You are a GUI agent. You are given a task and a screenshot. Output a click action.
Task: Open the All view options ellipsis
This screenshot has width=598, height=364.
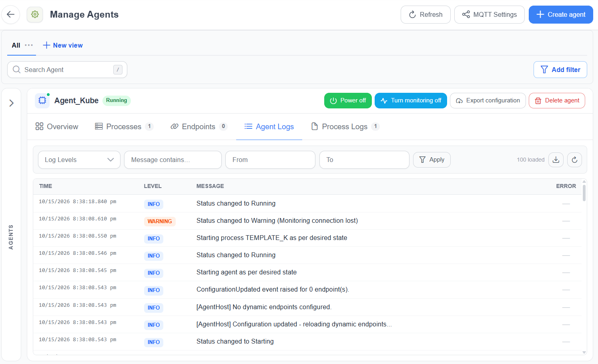point(29,45)
